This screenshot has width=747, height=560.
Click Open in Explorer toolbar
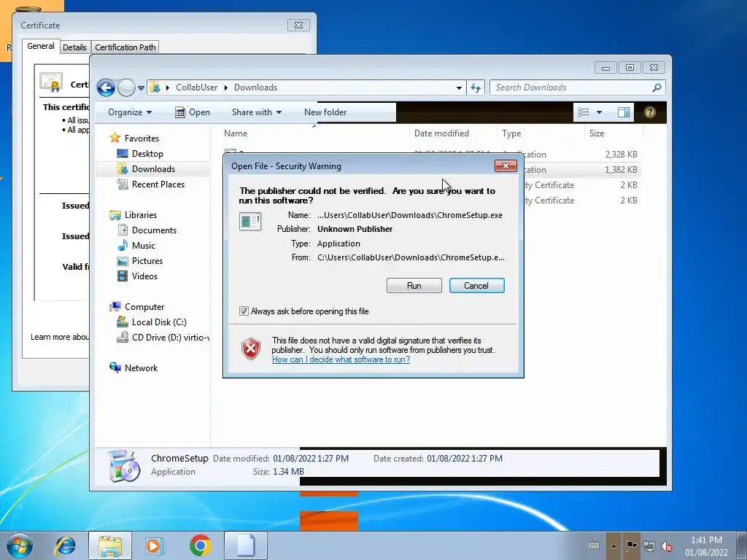coord(193,112)
